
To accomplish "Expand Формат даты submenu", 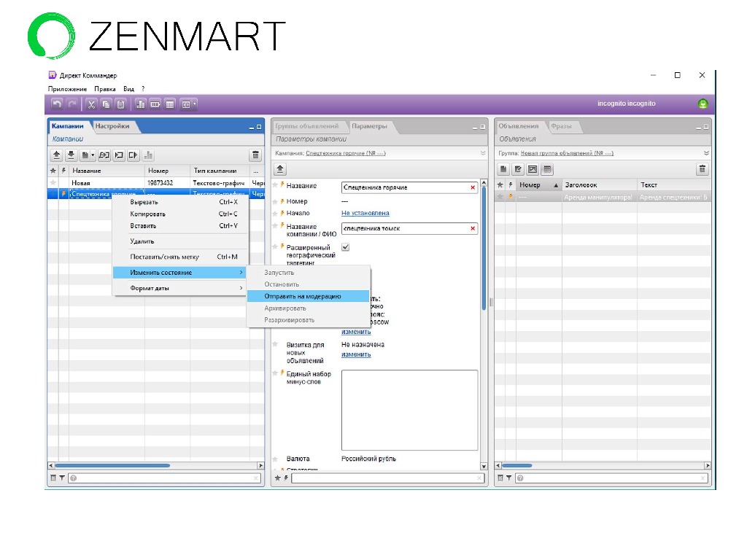I will 179,288.
